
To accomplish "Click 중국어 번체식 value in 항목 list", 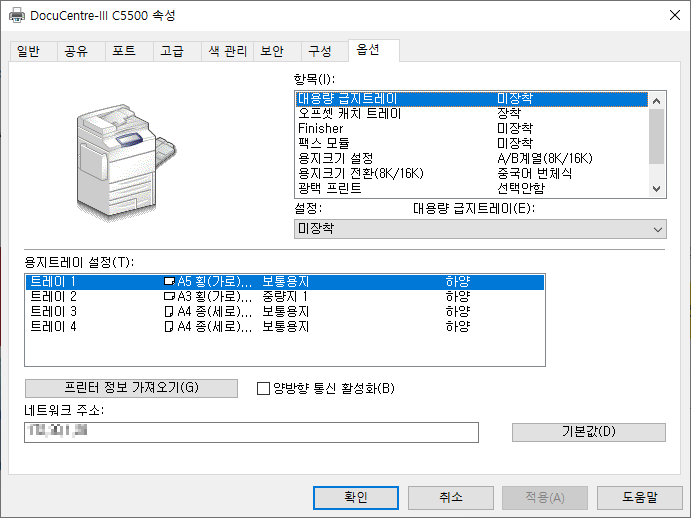I will [x=535, y=174].
